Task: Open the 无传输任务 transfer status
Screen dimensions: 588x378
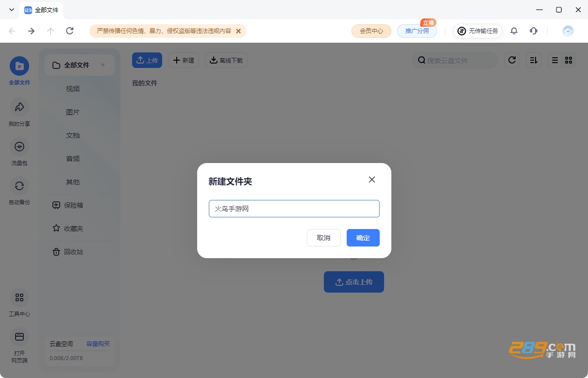Action: click(x=478, y=31)
